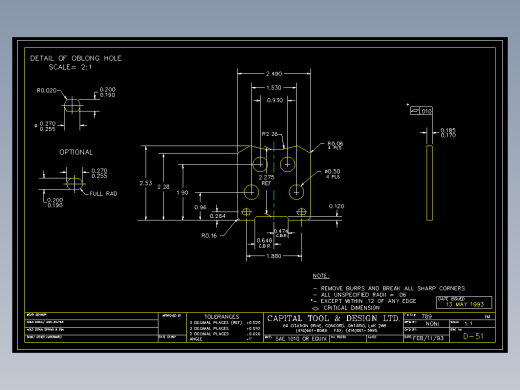Select the 2.490 overall width dimension

274,74
